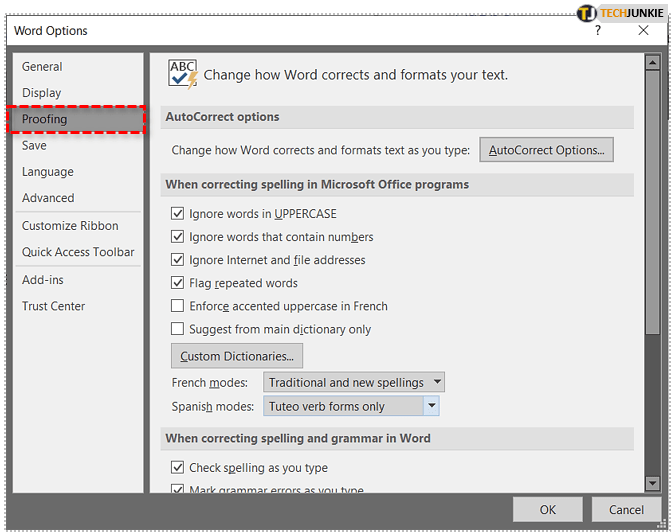Enable Enforce accented uppercase in French
671x532 pixels.
(178, 306)
